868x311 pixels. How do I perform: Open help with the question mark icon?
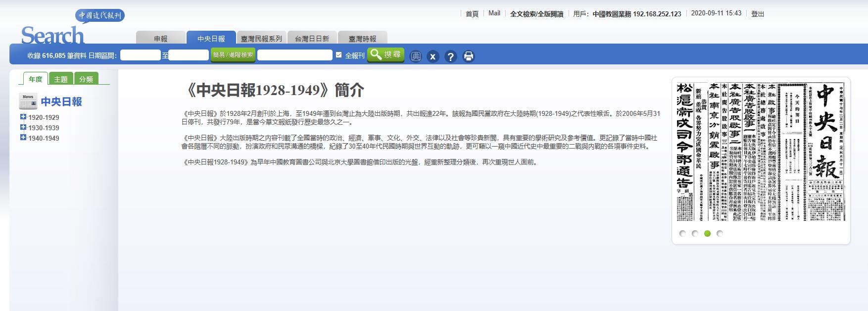tap(450, 56)
